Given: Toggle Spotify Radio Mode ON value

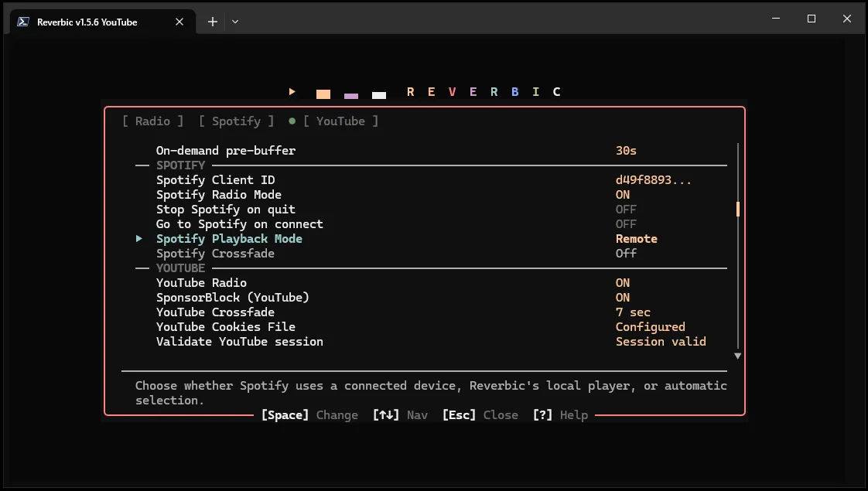Looking at the screenshot, I should point(623,195).
